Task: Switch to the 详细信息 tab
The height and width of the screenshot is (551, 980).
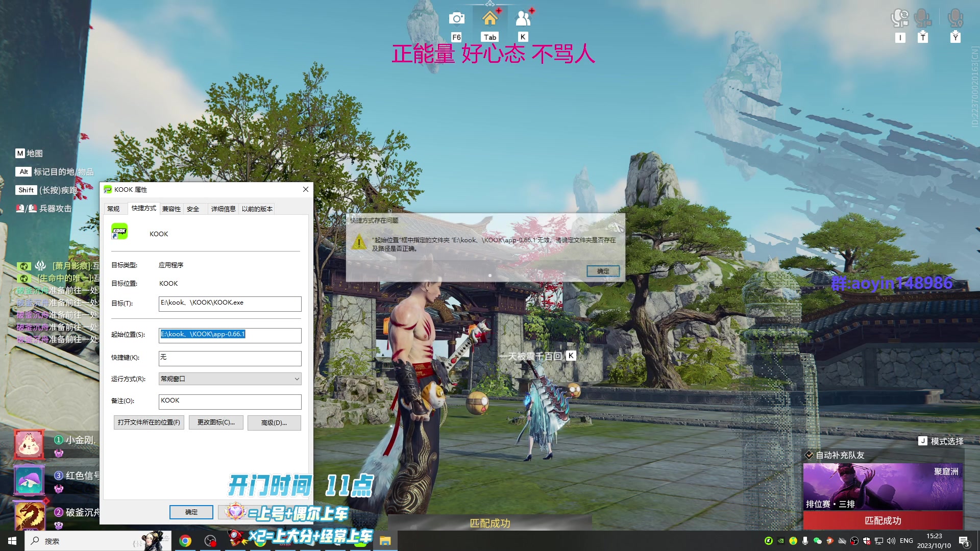Action: pyautogui.click(x=224, y=209)
